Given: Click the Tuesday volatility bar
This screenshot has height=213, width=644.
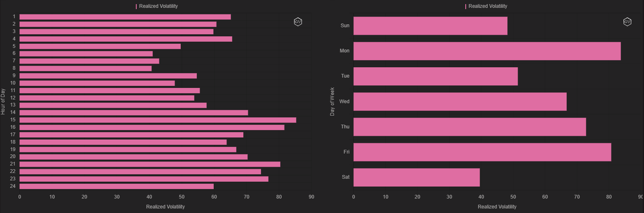Looking at the screenshot, I should pos(435,76).
